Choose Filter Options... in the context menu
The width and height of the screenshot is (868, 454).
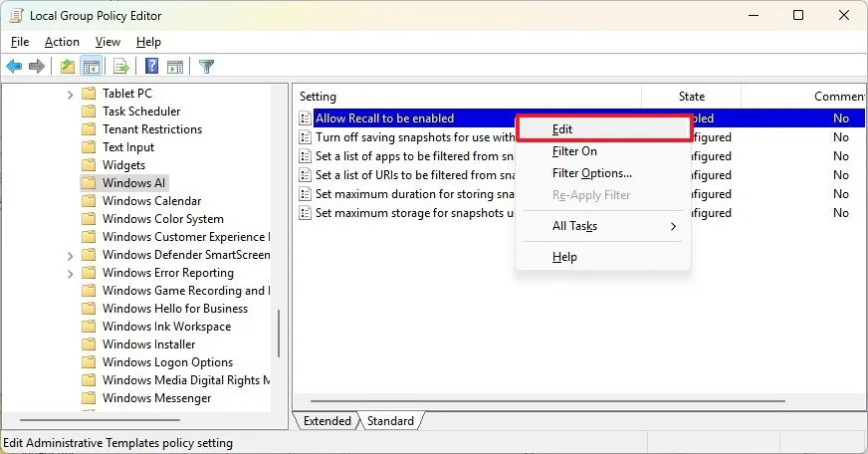603,173
